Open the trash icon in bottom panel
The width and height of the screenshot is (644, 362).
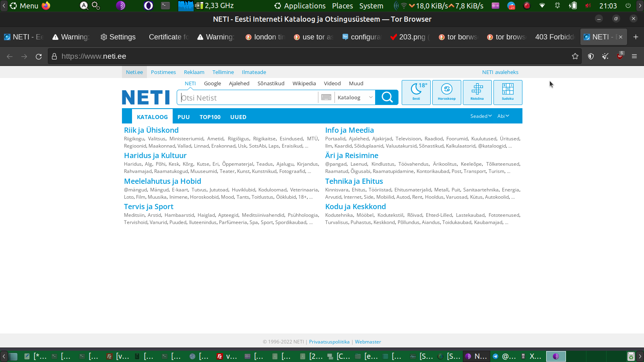pos(631,356)
